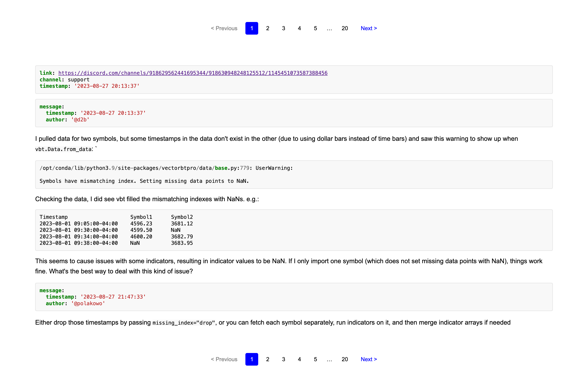Select current page 1 at bottom
This screenshot has width=588, height=388.
tap(252, 359)
